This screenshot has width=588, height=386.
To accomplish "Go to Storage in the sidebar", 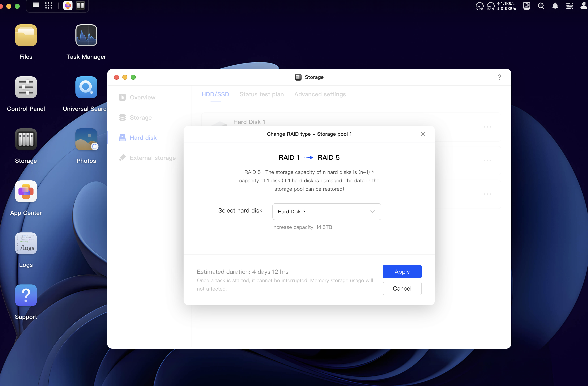I will click(135, 117).
